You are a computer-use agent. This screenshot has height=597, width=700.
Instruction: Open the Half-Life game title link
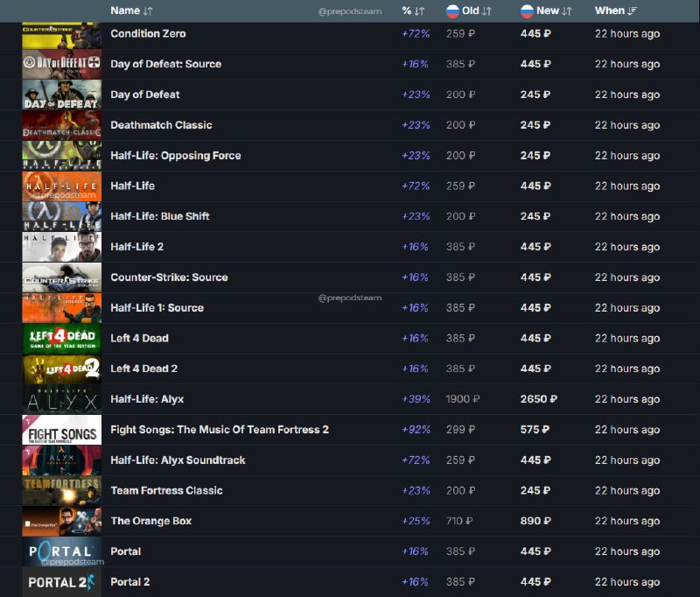tap(133, 186)
